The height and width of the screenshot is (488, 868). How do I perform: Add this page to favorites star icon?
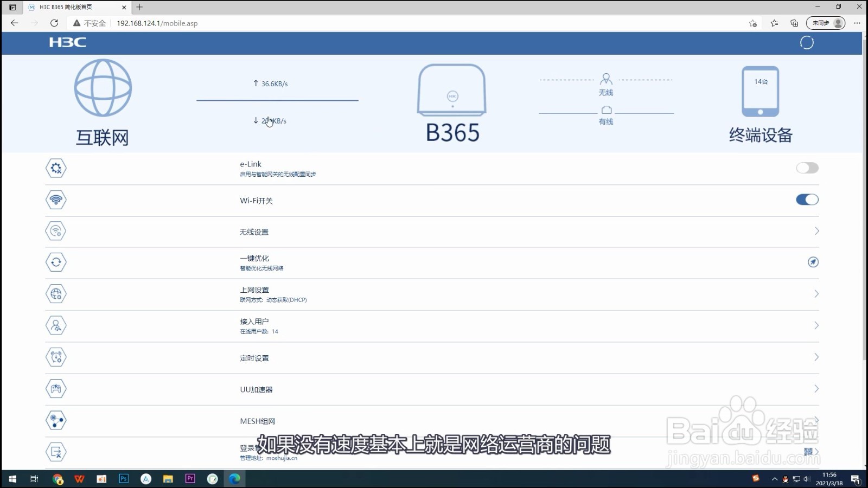pyautogui.click(x=753, y=23)
